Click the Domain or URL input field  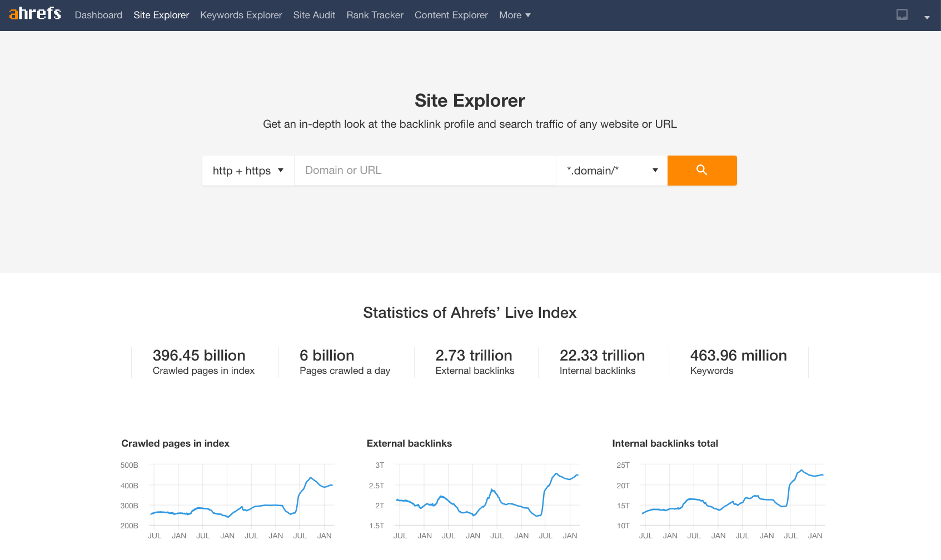pos(425,171)
